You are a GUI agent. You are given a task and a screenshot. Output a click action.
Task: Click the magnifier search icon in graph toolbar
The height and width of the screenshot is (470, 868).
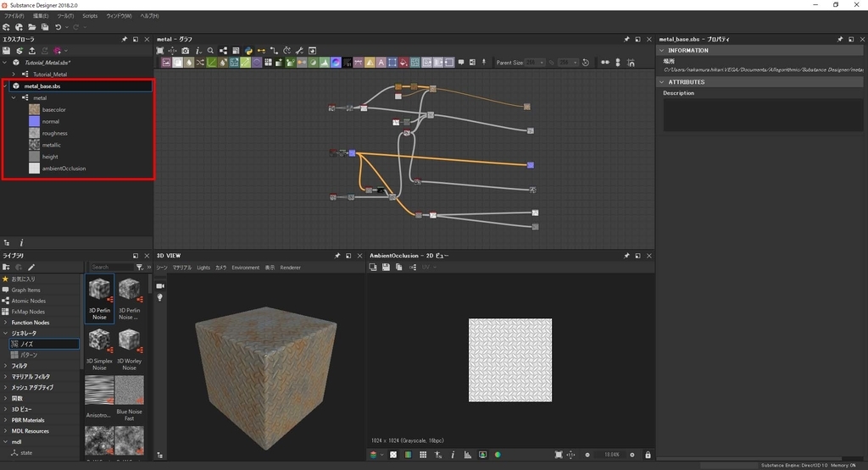point(211,51)
